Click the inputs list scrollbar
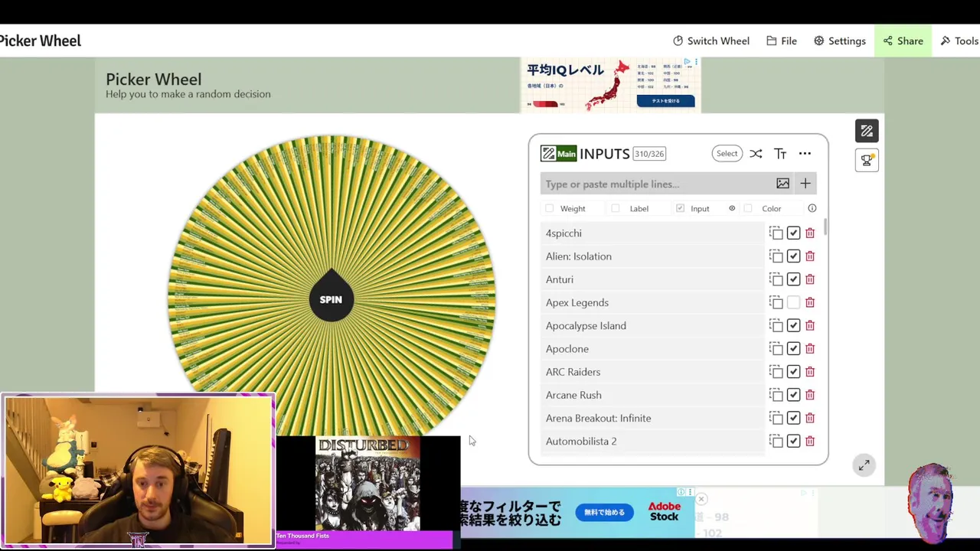This screenshot has height=551, width=980. (x=825, y=227)
